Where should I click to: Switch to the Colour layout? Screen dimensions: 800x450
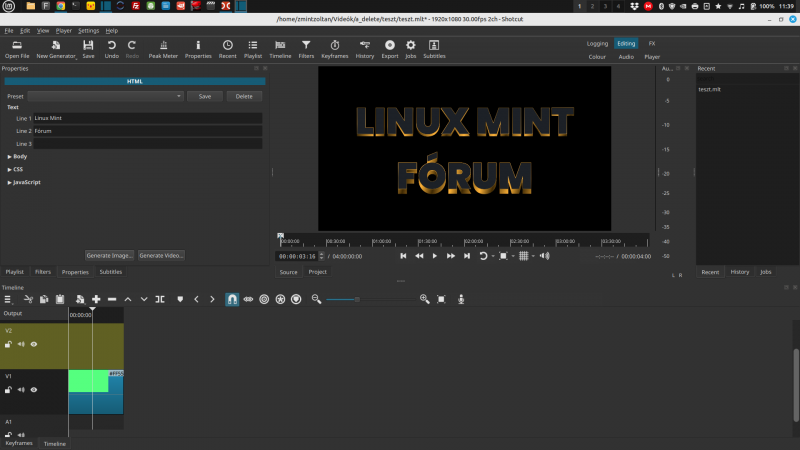click(x=597, y=57)
